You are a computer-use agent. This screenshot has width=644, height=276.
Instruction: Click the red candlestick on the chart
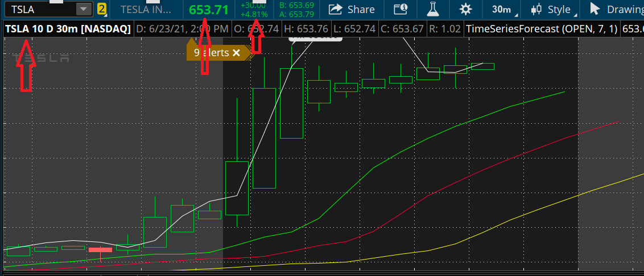101,250
